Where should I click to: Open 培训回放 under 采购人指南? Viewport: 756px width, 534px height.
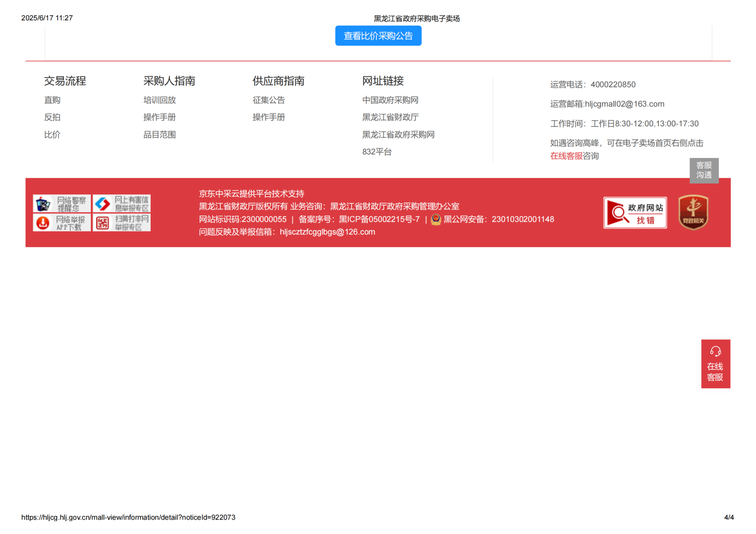click(159, 100)
